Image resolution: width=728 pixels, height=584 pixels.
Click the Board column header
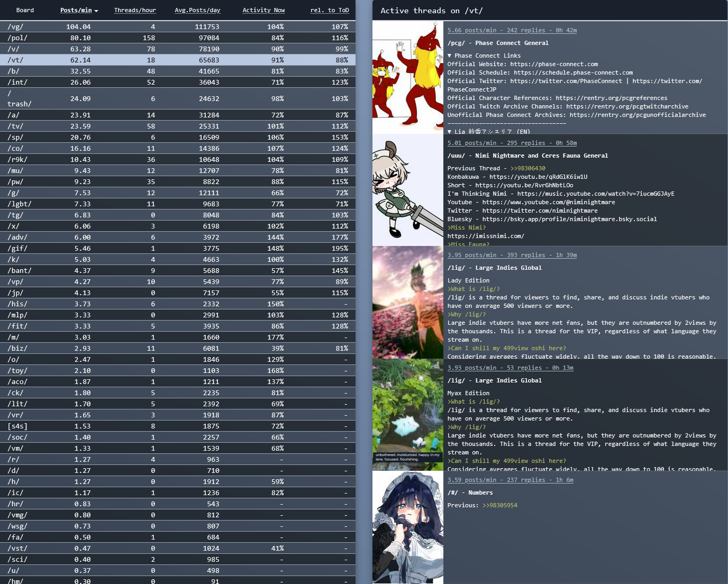pos(25,10)
